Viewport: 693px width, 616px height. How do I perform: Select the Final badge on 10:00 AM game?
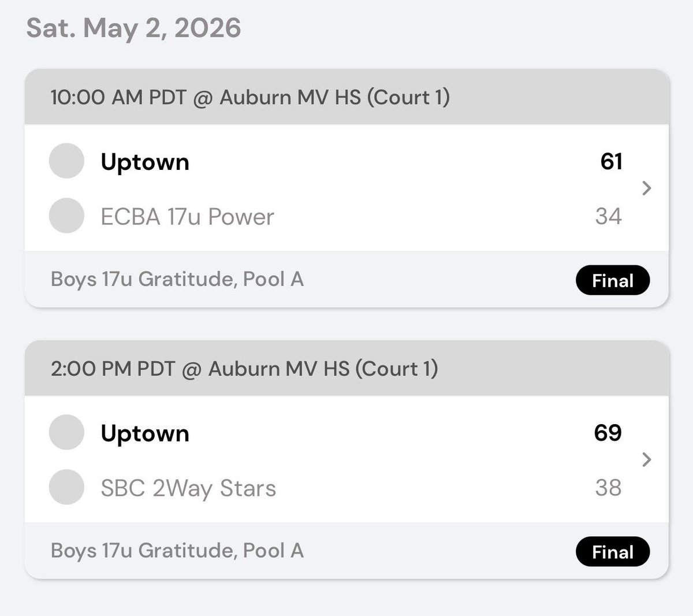click(x=613, y=280)
